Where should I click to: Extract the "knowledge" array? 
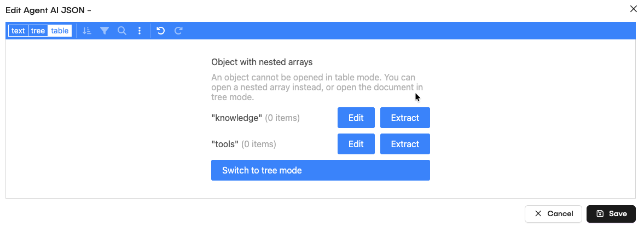[x=405, y=118]
